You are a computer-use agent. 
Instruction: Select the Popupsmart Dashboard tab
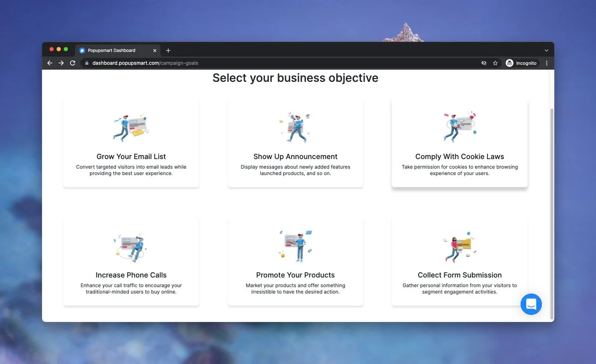click(x=112, y=50)
